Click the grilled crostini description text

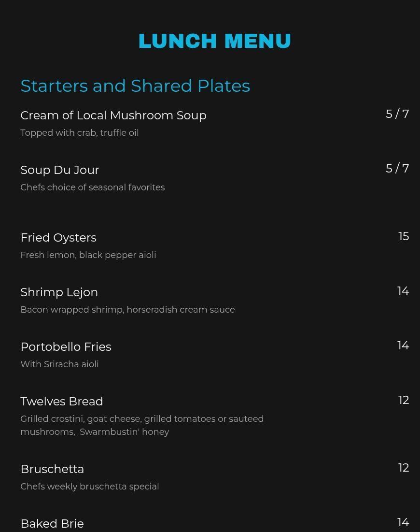(142, 419)
